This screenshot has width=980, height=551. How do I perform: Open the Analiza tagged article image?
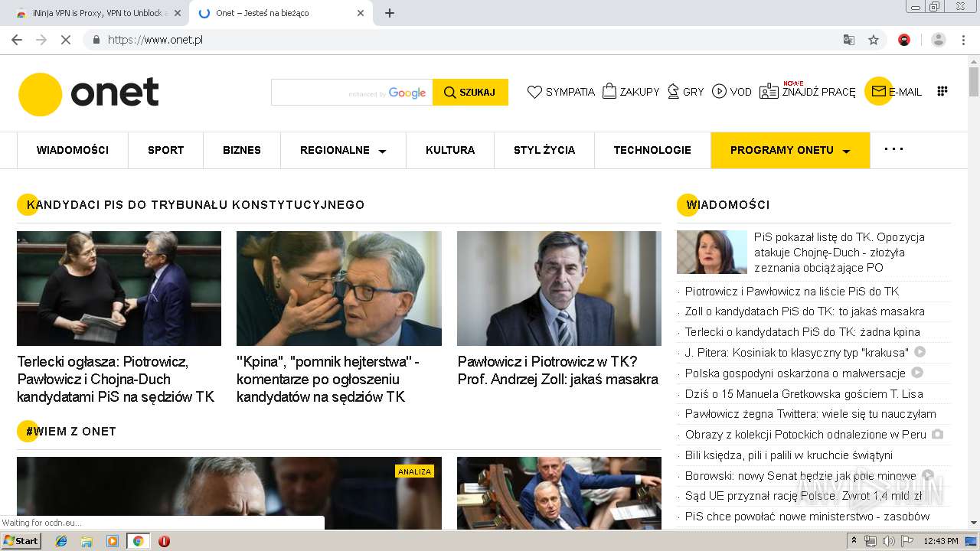click(229, 494)
